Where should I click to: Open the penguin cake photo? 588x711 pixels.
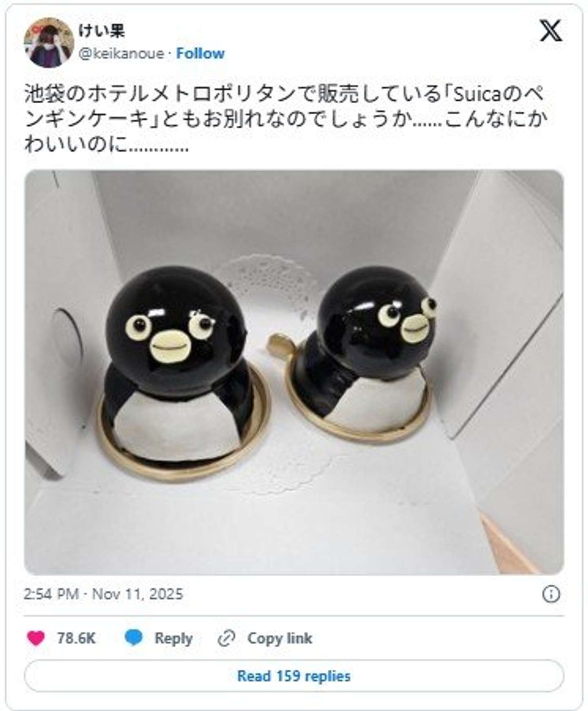coord(294,372)
